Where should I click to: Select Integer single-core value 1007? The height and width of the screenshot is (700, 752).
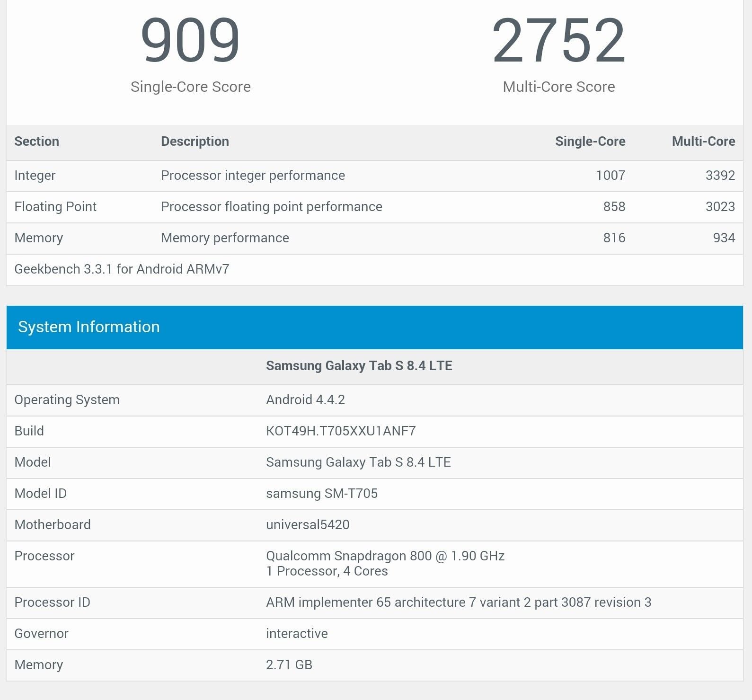pos(610,176)
